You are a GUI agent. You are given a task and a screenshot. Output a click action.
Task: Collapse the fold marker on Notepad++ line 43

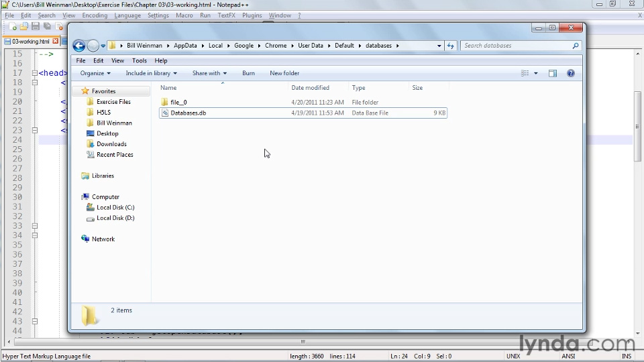pos(35,321)
